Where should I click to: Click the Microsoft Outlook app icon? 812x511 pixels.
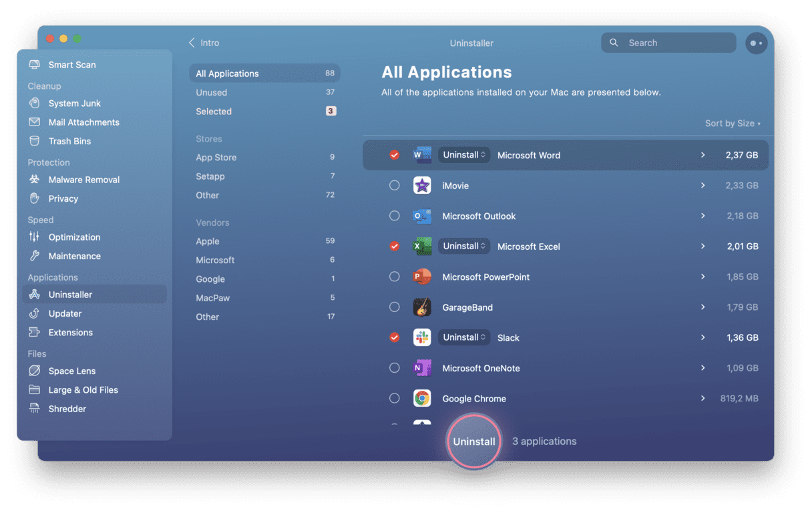(x=422, y=216)
